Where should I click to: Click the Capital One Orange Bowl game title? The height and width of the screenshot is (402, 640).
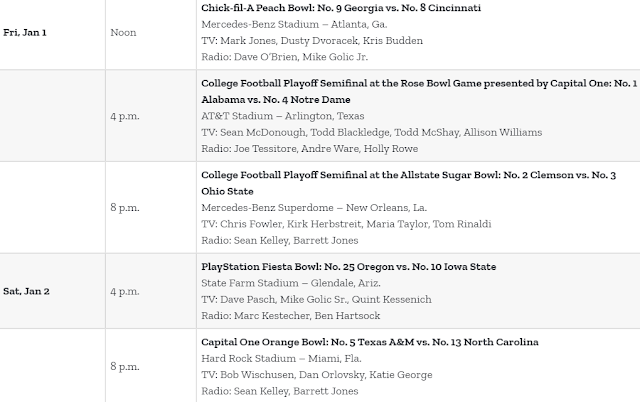coord(369,342)
